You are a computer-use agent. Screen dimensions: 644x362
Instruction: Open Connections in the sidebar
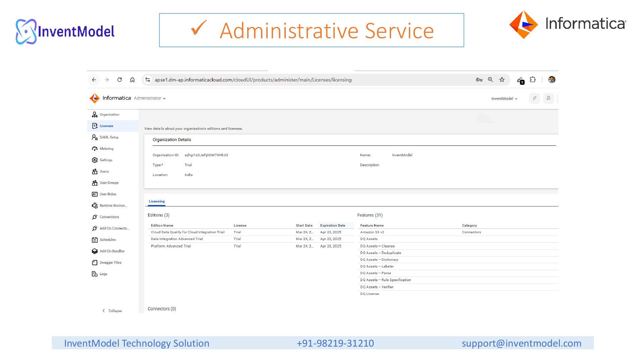(x=113, y=217)
